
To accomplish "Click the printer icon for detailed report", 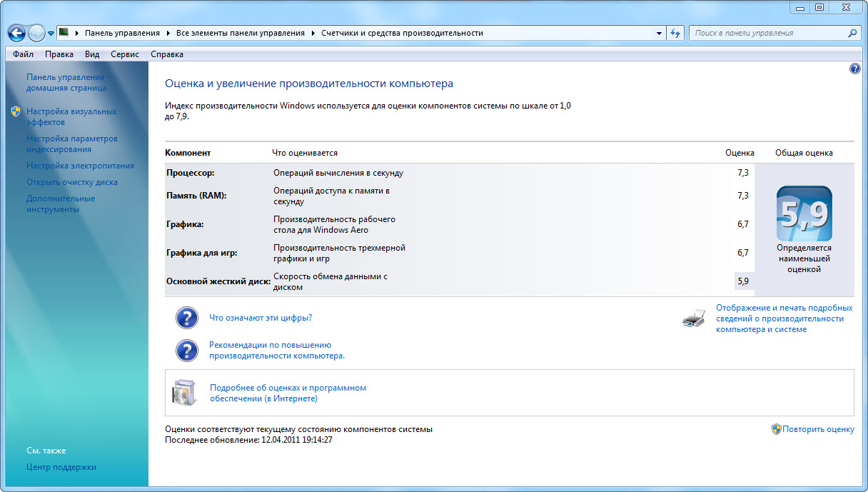I will [695, 318].
